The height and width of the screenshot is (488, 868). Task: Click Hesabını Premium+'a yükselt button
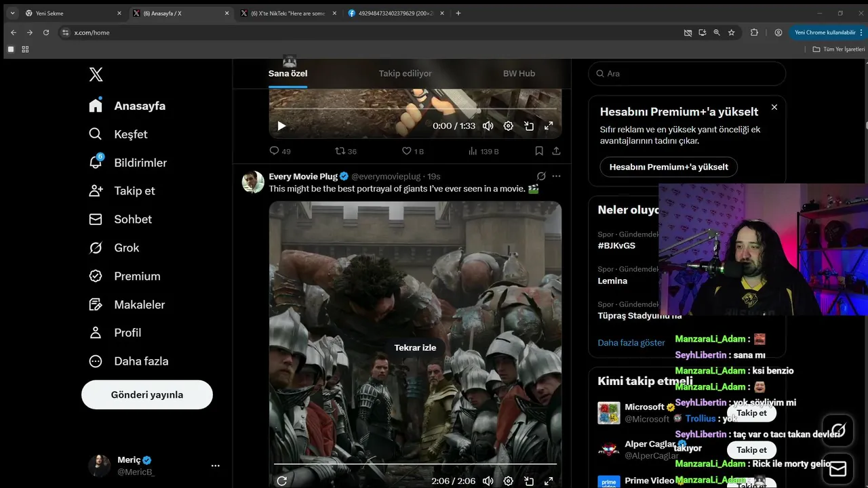coord(669,167)
